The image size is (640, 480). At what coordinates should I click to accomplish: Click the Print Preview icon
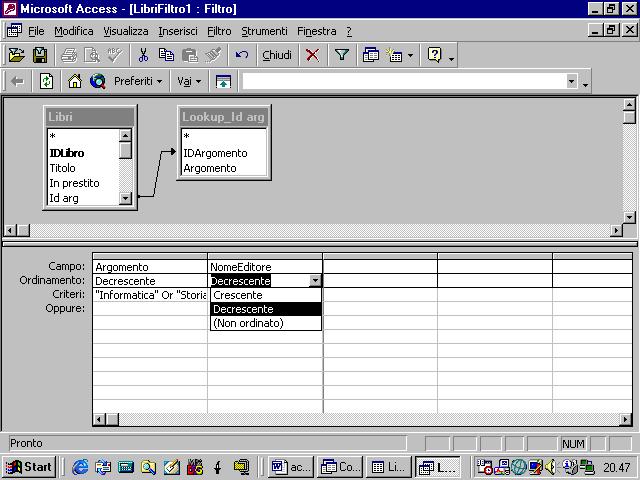coord(92,55)
